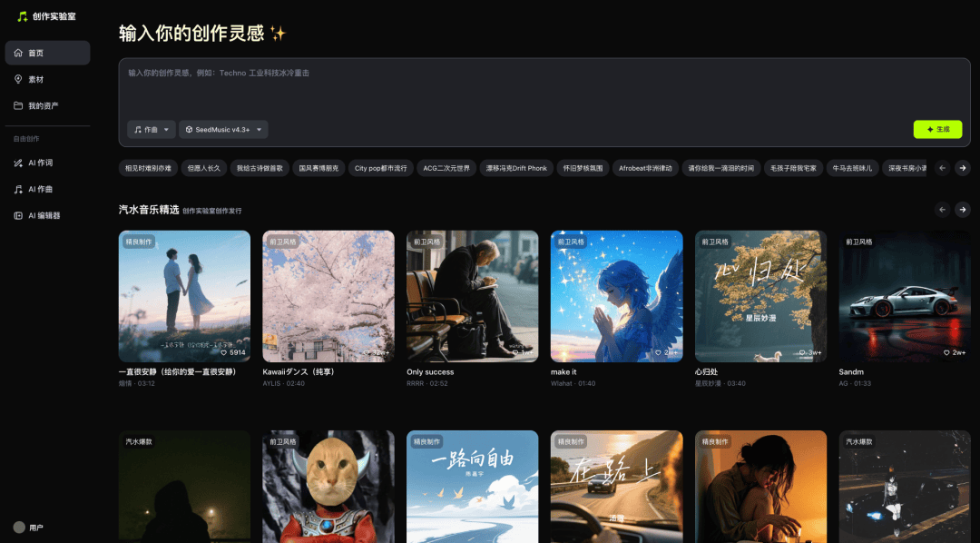Open 首页 in the sidebar
The height and width of the screenshot is (543, 980).
pyautogui.click(x=47, y=53)
